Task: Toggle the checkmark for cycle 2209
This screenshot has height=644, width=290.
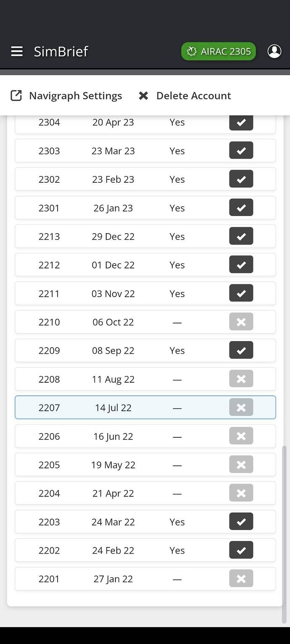Action: (x=241, y=351)
